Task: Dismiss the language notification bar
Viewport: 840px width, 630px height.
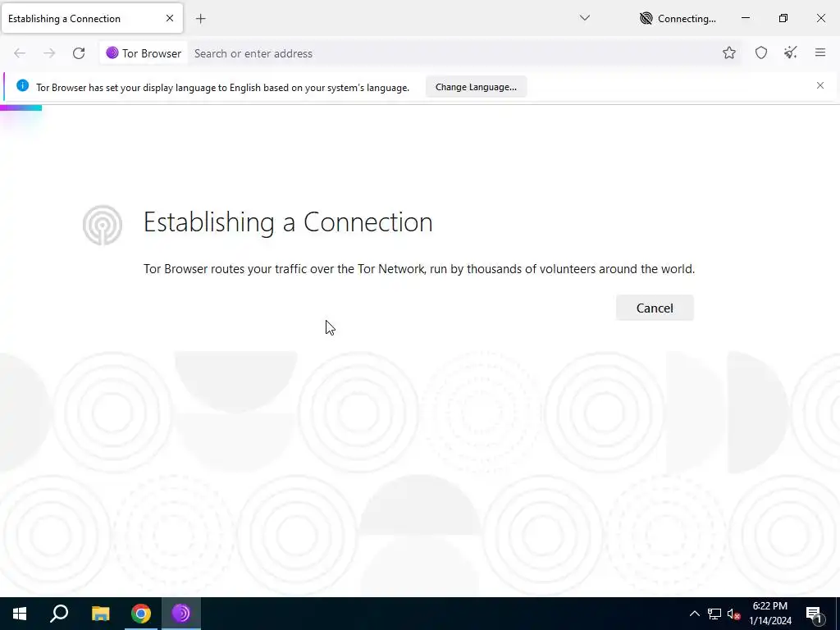Action: 820,85
